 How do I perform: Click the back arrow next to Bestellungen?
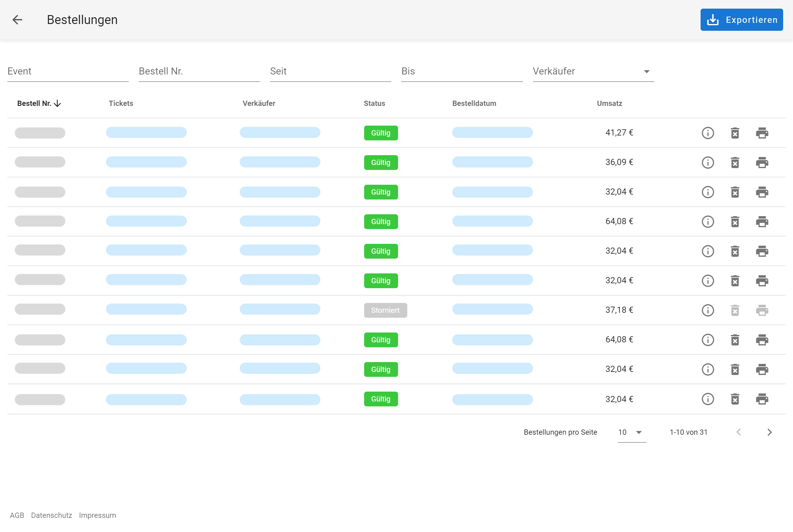pos(17,20)
